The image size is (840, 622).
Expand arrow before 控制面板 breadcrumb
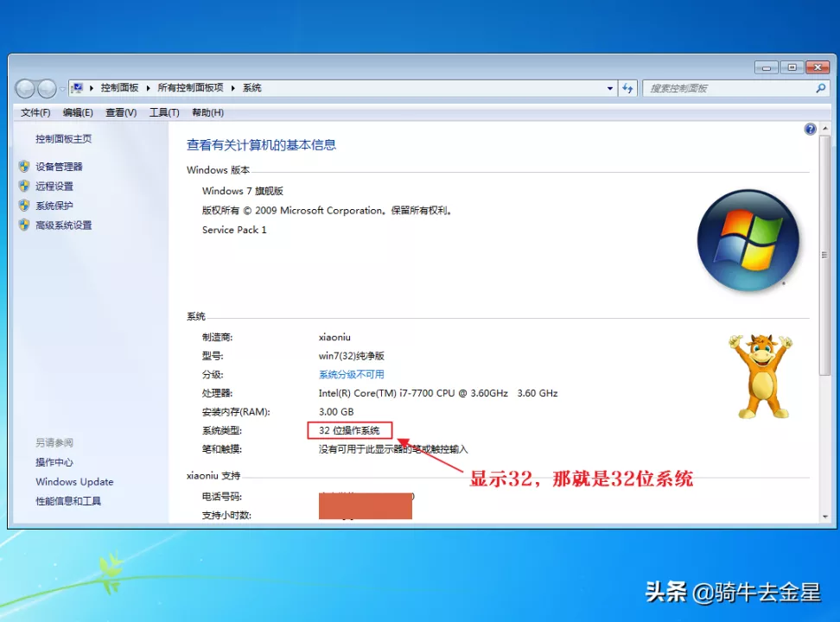pos(92,88)
